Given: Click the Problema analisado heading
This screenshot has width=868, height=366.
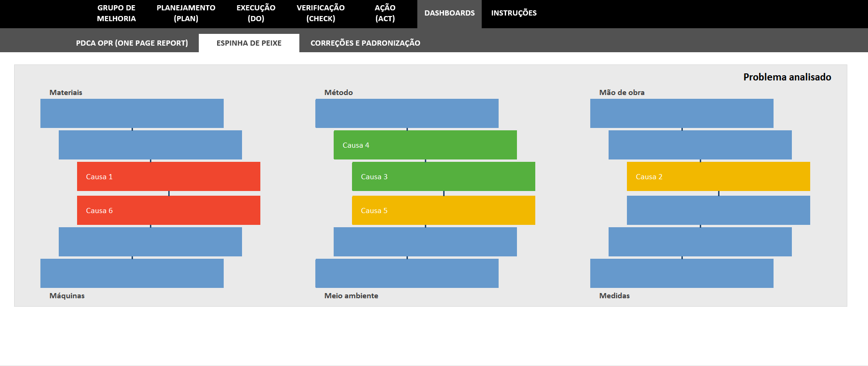Looking at the screenshot, I should click(787, 77).
